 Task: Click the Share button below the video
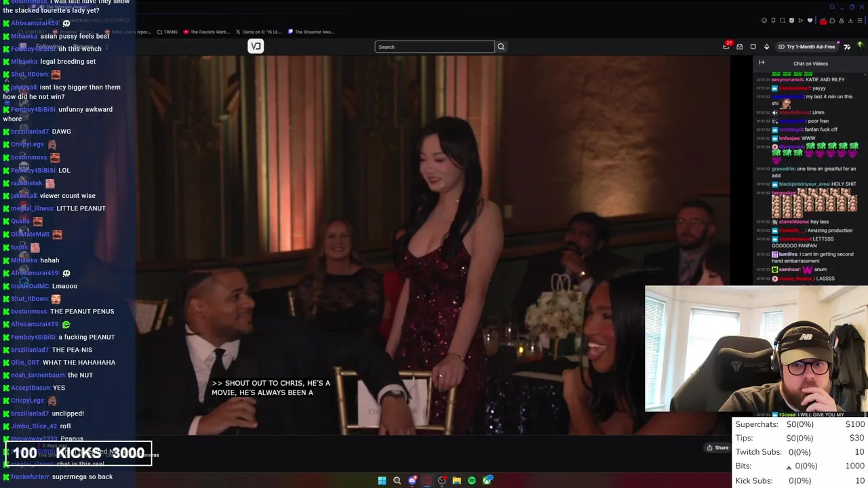(717, 447)
